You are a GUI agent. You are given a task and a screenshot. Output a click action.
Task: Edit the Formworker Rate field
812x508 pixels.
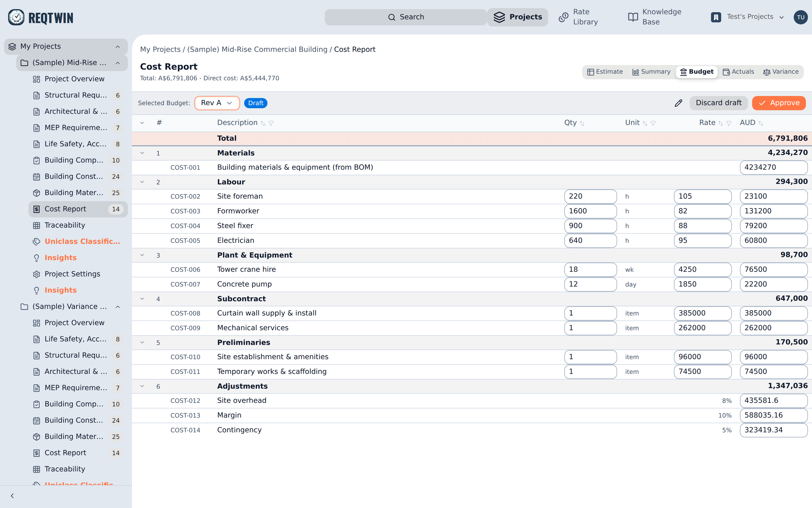(x=703, y=211)
